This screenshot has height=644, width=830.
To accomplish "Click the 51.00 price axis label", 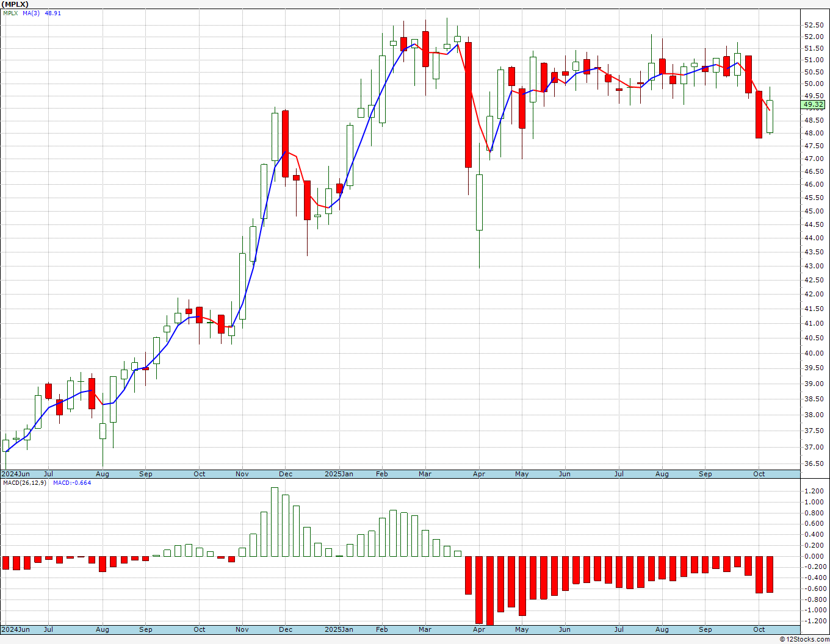I will click(814, 60).
